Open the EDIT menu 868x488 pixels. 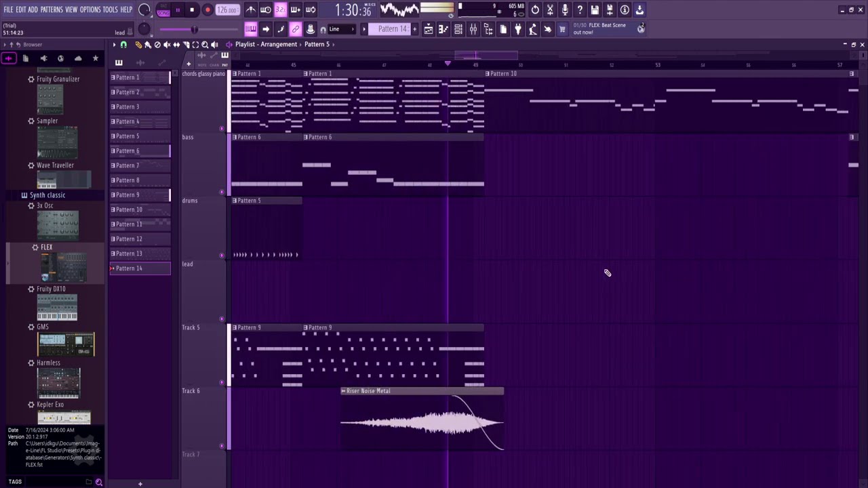click(20, 9)
